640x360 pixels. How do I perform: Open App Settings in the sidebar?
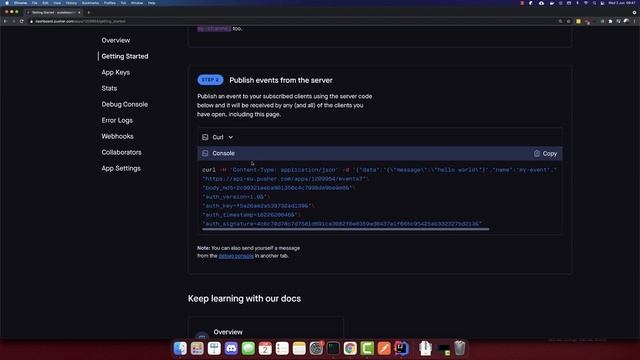(121, 168)
